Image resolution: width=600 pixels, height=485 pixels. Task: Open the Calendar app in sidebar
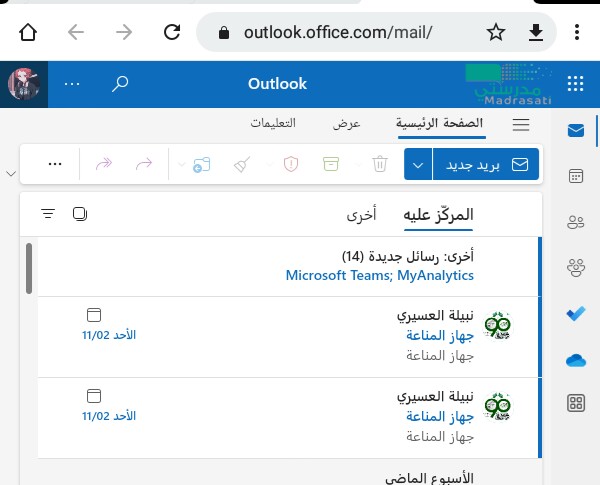click(575, 176)
